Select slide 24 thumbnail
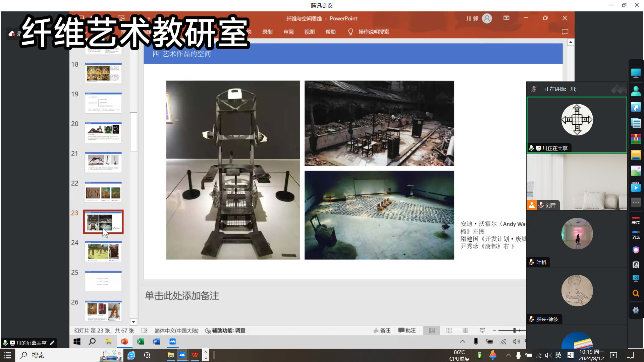 click(x=103, y=251)
